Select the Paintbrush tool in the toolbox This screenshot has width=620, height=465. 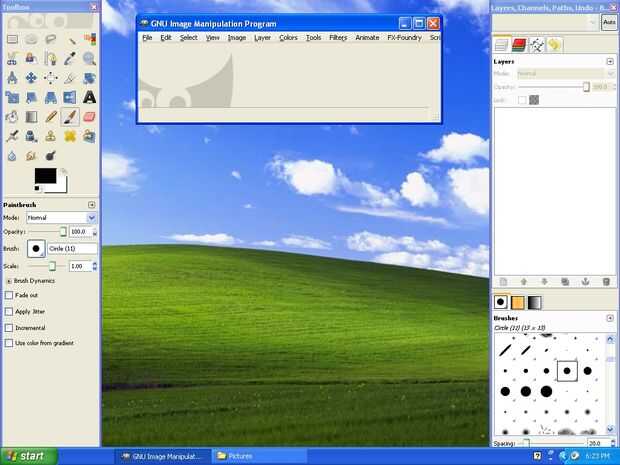[70, 117]
